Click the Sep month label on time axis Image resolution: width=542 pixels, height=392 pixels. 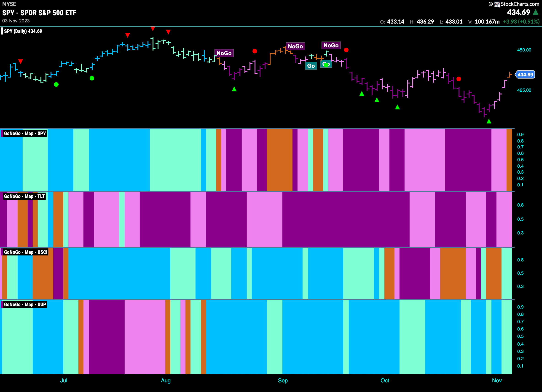283,381
